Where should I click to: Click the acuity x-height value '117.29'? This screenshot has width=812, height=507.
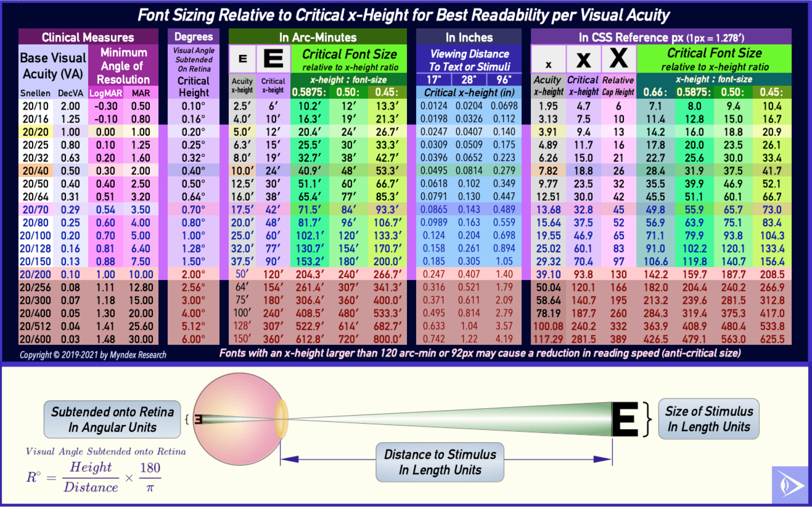pos(548,339)
